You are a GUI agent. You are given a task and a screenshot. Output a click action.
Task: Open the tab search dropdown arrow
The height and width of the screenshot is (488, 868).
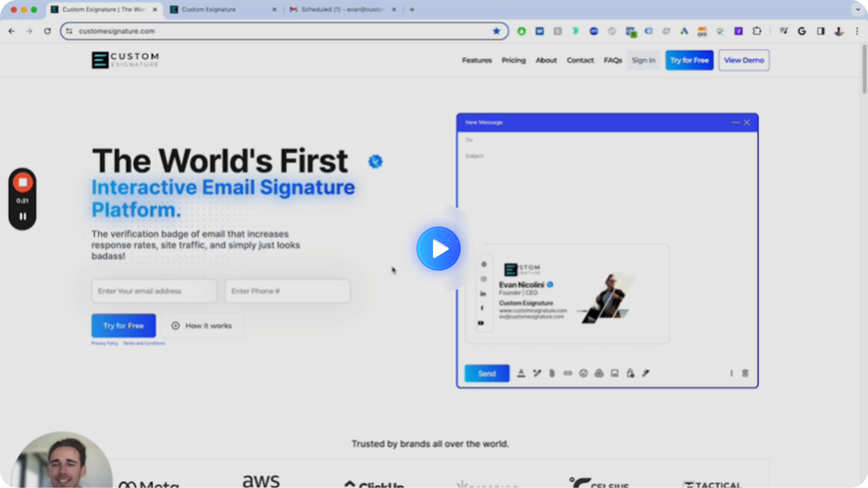pyautogui.click(x=858, y=9)
